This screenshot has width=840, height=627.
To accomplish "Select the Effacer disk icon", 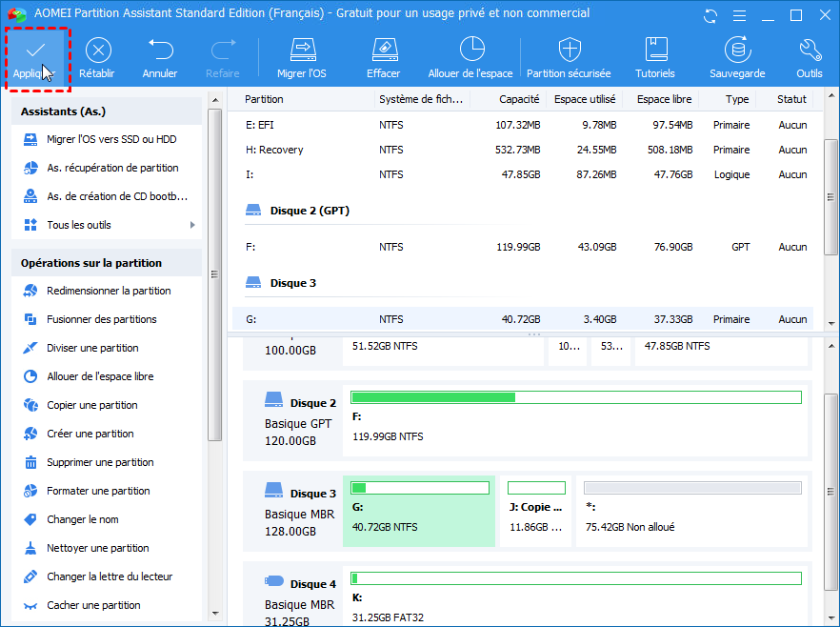I will click(x=383, y=51).
